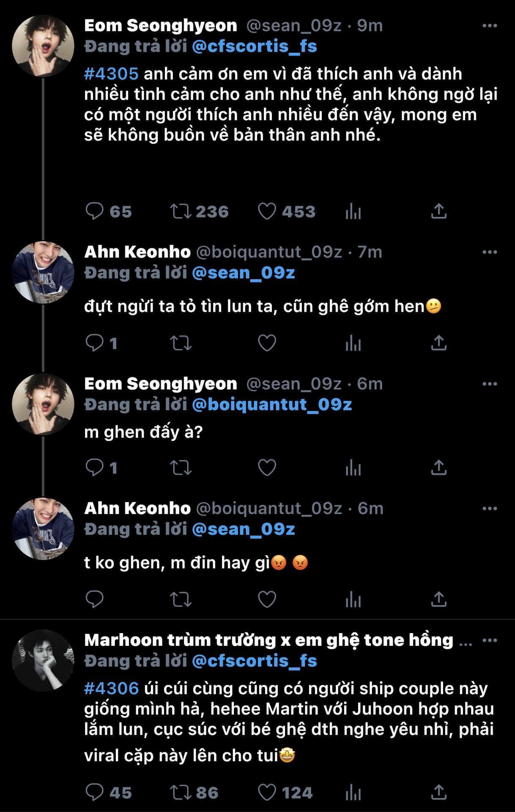The width and height of the screenshot is (515, 812).
Task: Share the #4305 tweet
Action: coord(438,211)
